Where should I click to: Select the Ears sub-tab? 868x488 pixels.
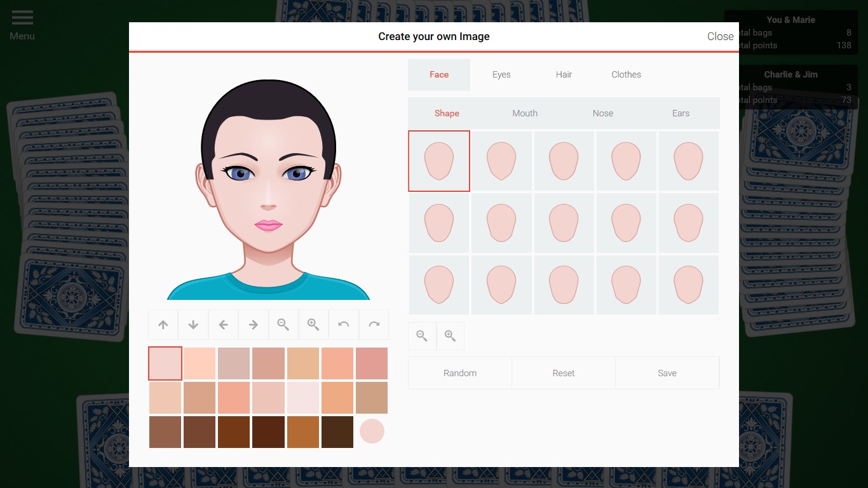click(681, 113)
